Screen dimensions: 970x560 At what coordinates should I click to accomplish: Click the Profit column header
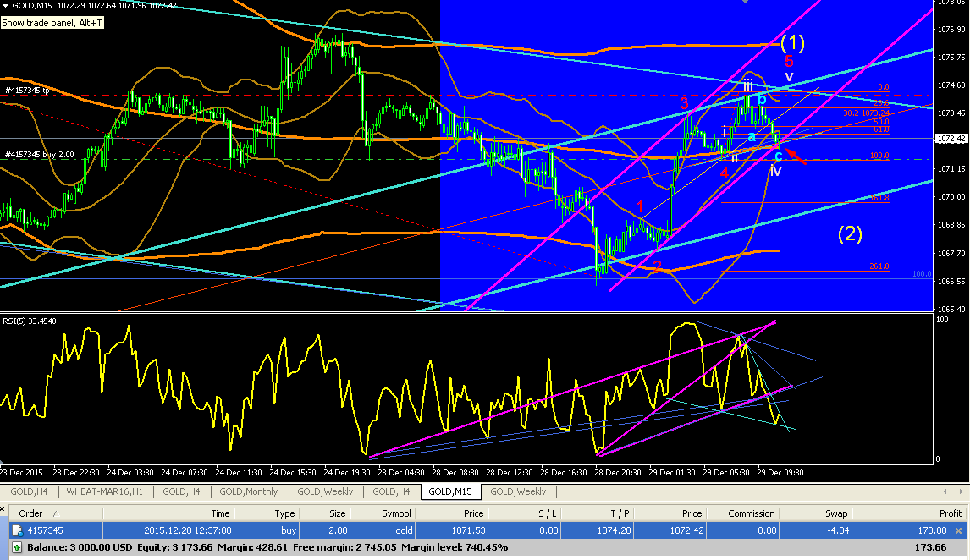[x=909, y=513]
